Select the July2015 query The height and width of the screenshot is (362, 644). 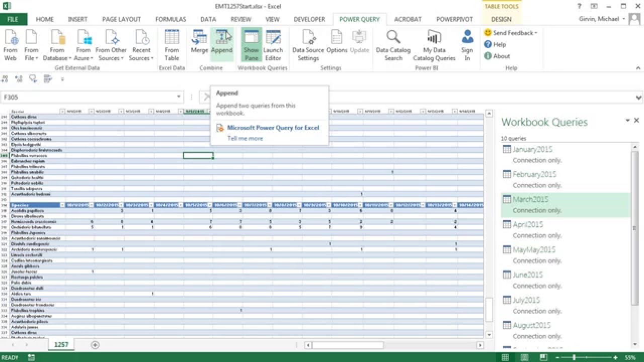566,305
